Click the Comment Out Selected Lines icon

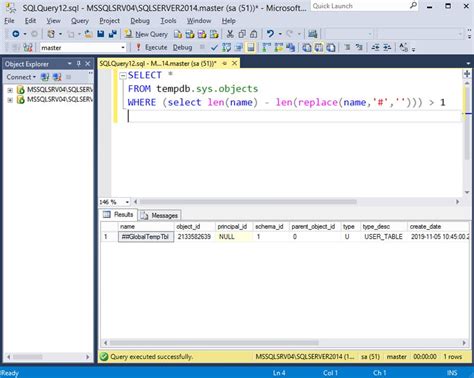tap(347, 48)
